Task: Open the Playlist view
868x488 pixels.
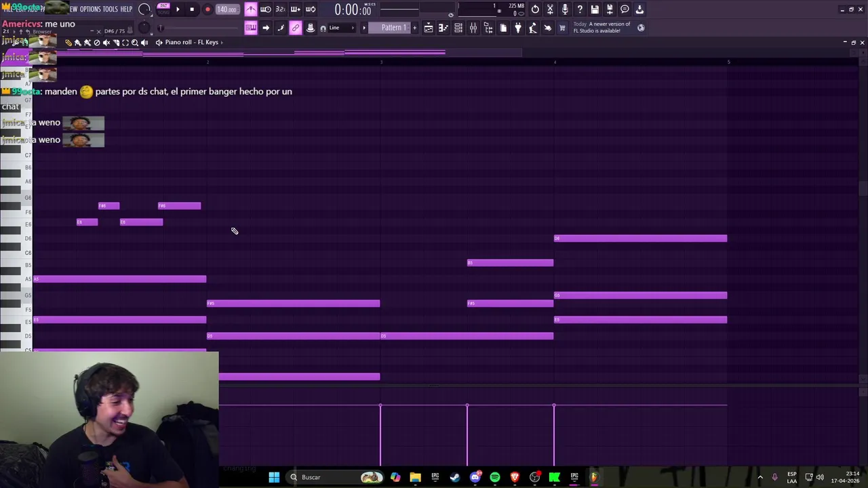Action: coord(429,28)
